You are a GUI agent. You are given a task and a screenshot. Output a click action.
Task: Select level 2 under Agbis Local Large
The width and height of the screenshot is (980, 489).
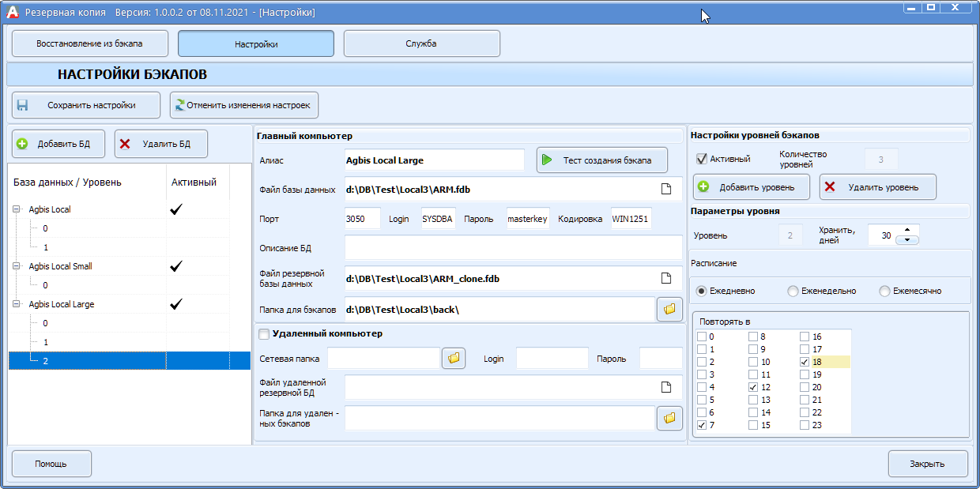click(130, 361)
